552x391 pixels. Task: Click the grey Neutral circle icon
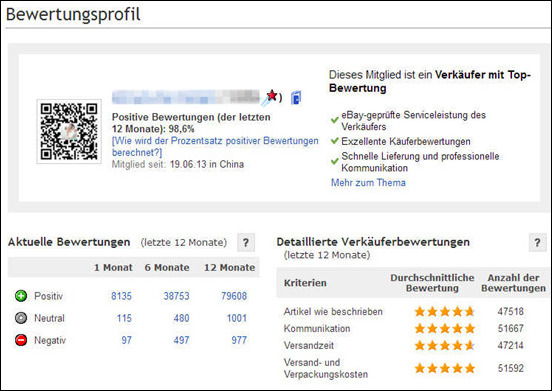point(21,318)
